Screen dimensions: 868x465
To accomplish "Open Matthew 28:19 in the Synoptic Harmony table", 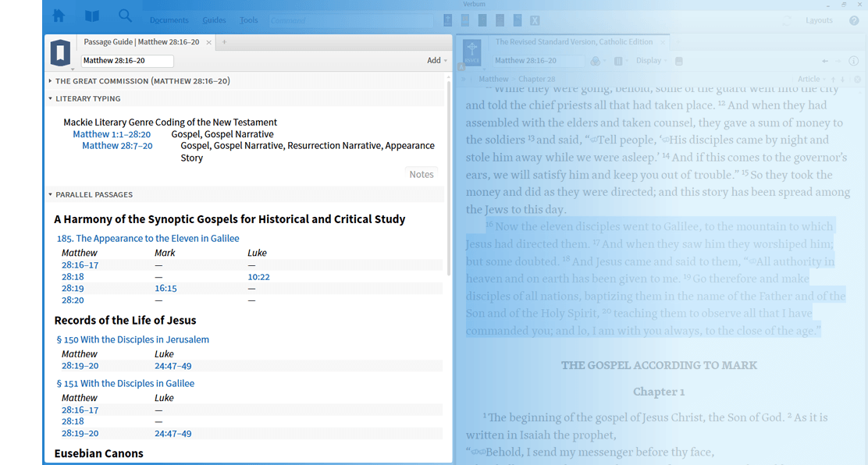I will [x=73, y=289].
